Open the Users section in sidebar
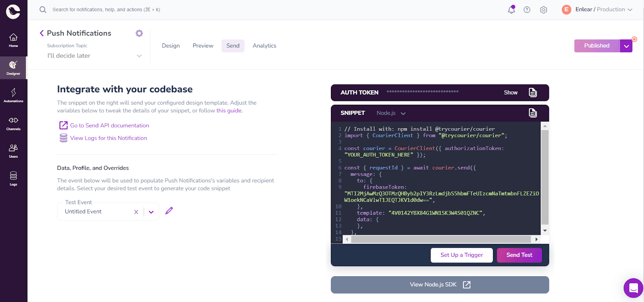The width and height of the screenshot is (644, 302). click(13, 151)
